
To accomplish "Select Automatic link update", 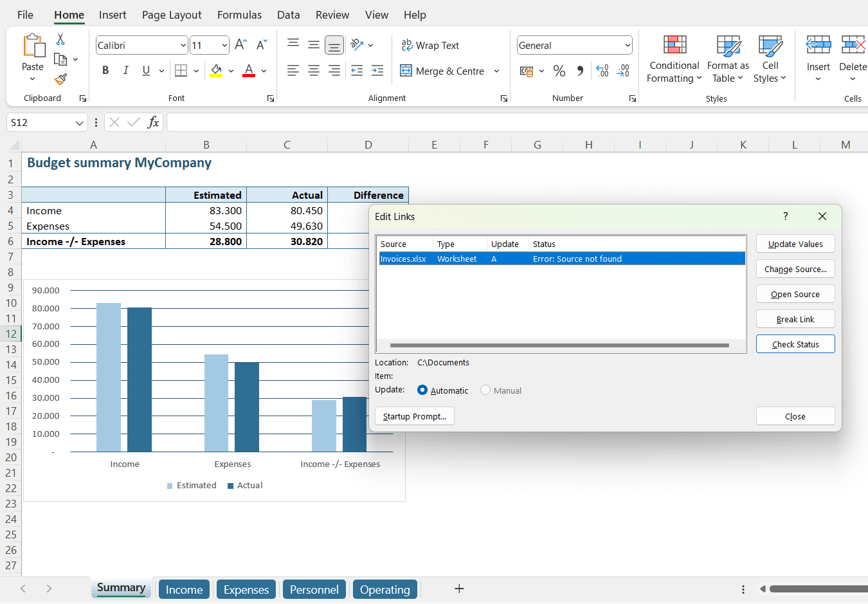I will [x=423, y=390].
